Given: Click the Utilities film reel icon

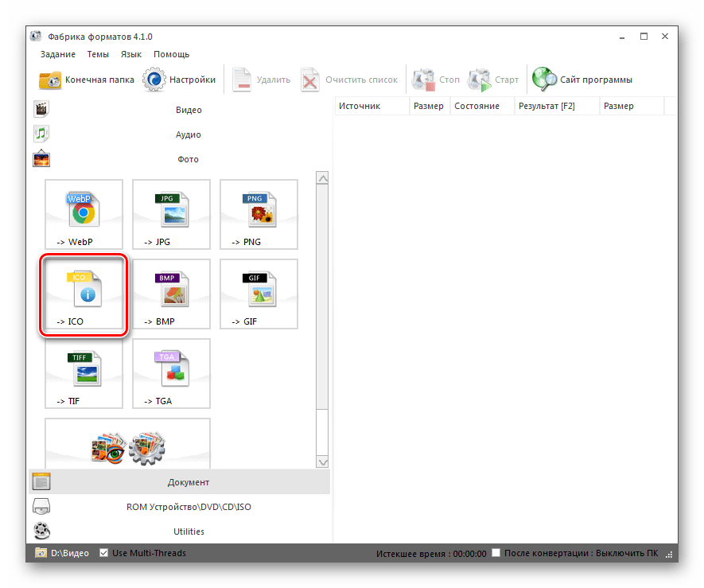Looking at the screenshot, I should coord(41,531).
